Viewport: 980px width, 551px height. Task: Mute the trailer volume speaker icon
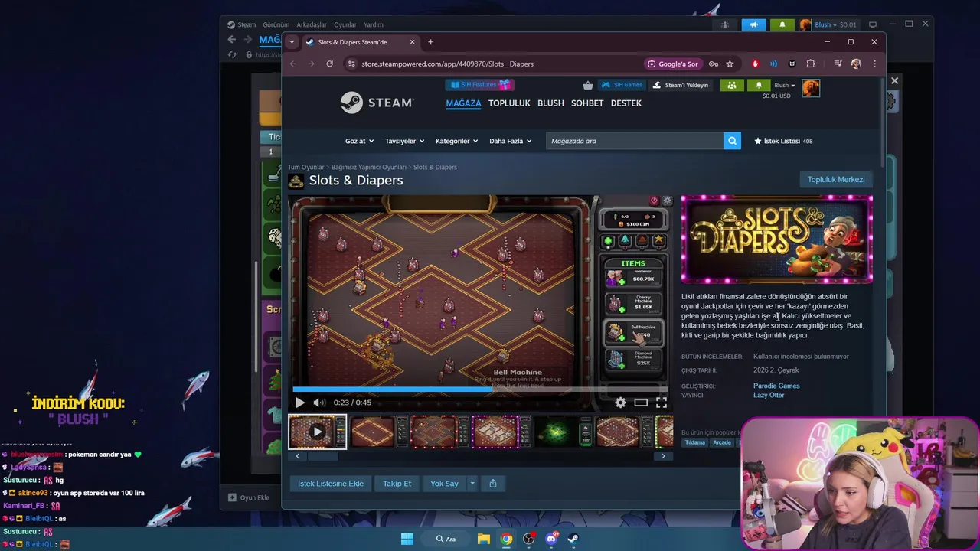[319, 403]
